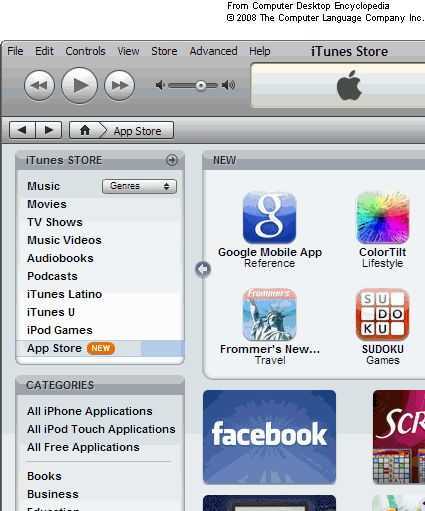Open the Controls menu
Viewport: 425px width, 511px height.
tap(85, 51)
